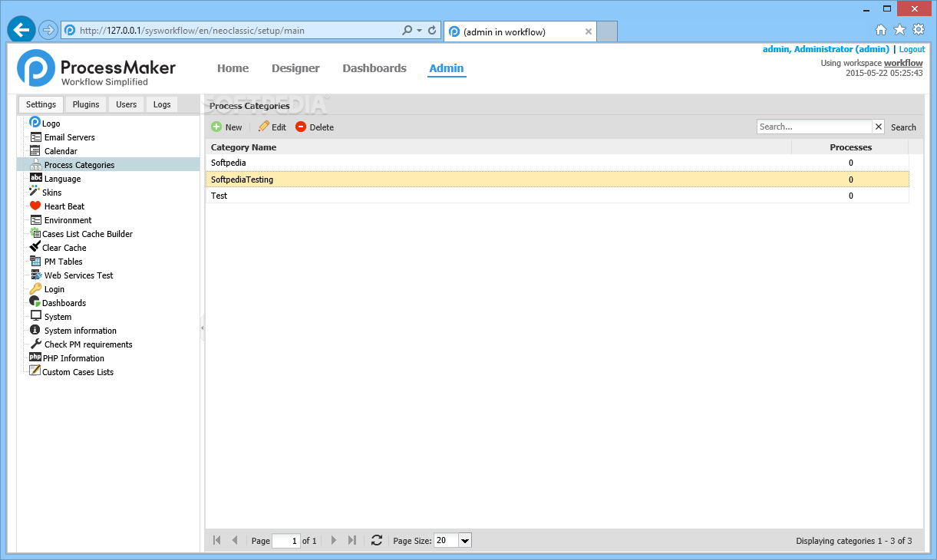Go to next page of grid
937x560 pixels.
click(334, 540)
